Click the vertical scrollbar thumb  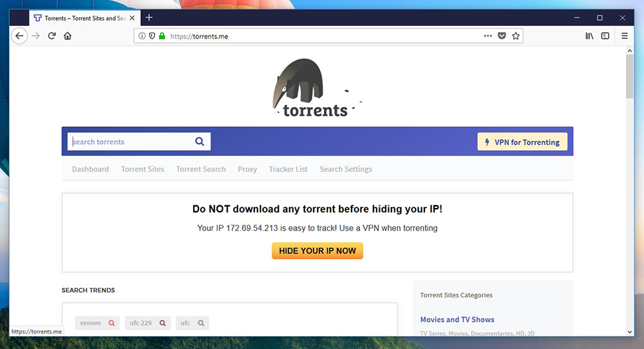pos(630,77)
